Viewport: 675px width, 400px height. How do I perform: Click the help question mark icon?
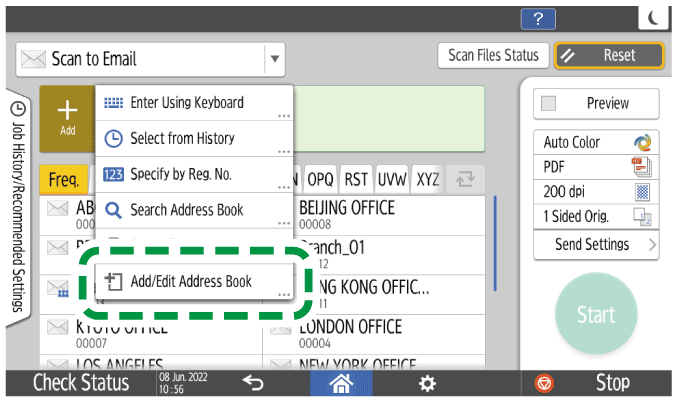pos(537,17)
